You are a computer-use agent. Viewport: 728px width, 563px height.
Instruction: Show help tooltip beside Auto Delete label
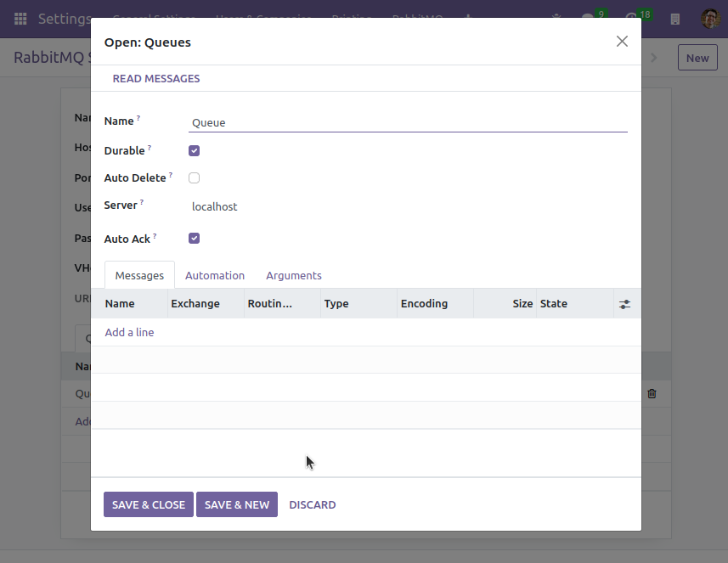(x=171, y=175)
